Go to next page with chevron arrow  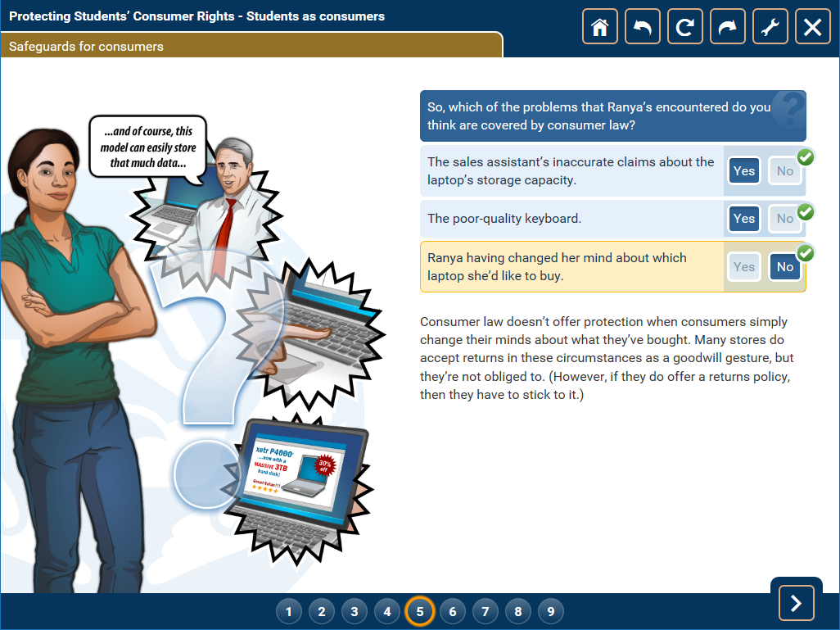point(796,605)
